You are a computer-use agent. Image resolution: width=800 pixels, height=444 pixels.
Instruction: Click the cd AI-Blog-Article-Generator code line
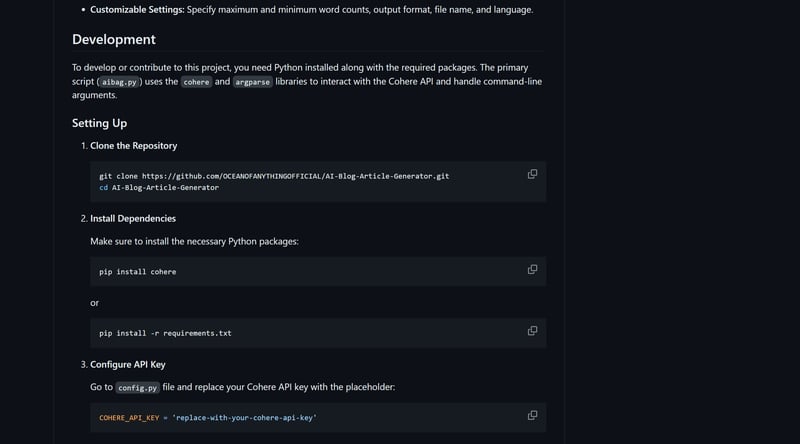pyautogui.click(x=158, y=187)
